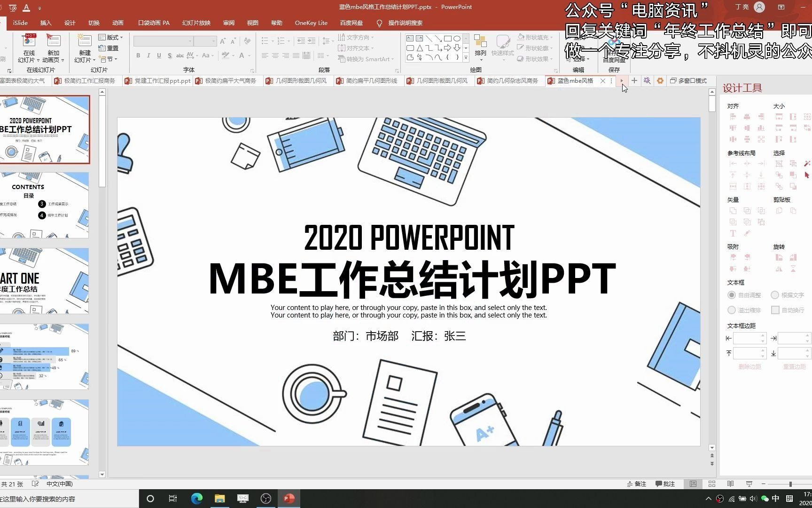Viewport: 812px width, 508px height.
Task: Add new document tab with plus icon
Action: 634,81
